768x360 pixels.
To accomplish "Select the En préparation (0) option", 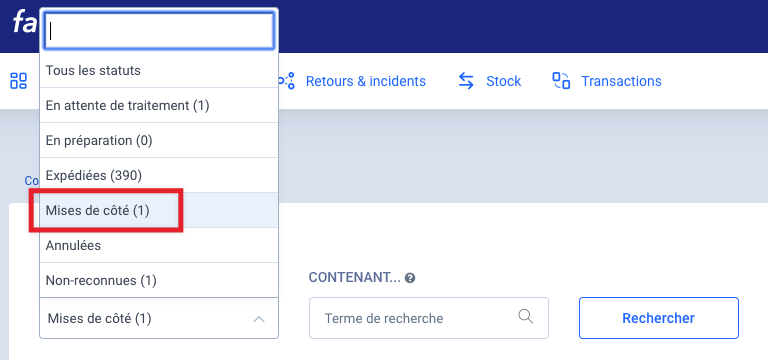I will pos(159,141).
